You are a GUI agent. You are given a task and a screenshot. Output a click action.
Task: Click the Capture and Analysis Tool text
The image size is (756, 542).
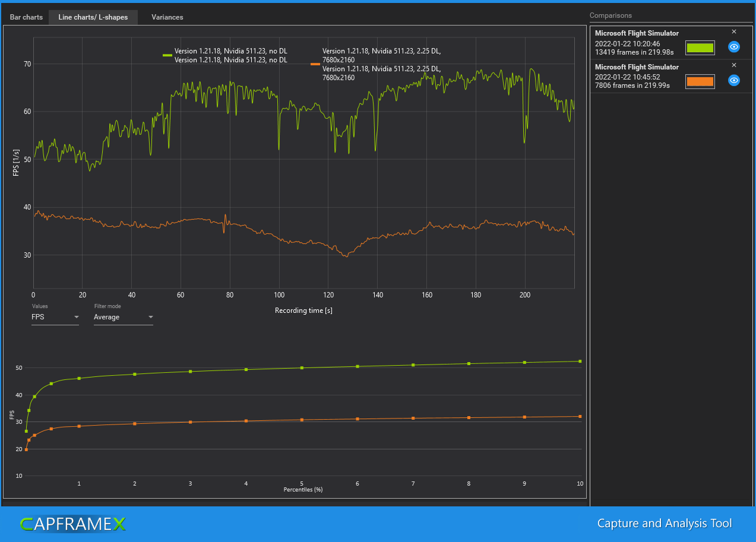coord(664,524)
